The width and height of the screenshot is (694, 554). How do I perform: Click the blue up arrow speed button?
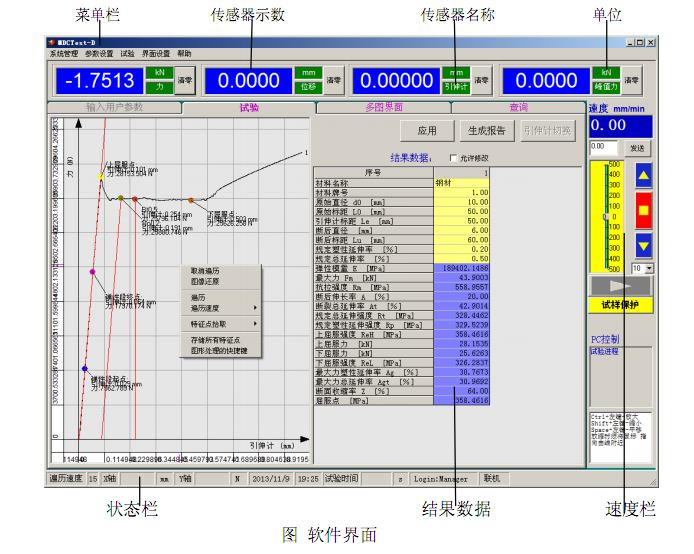pos(641,175)
